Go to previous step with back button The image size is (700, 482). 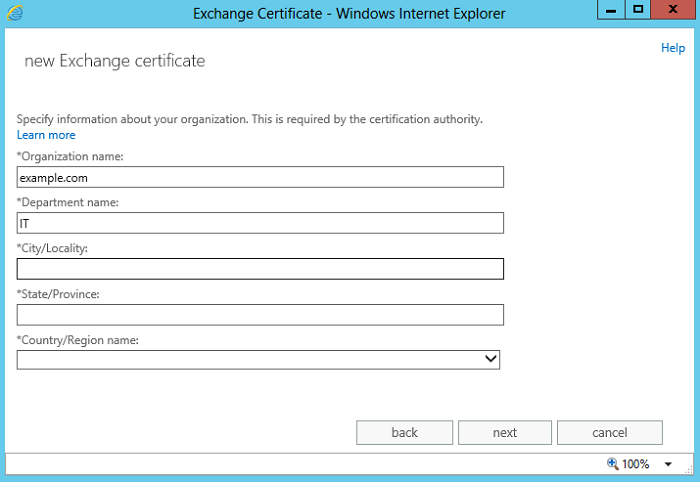[404, 432]
